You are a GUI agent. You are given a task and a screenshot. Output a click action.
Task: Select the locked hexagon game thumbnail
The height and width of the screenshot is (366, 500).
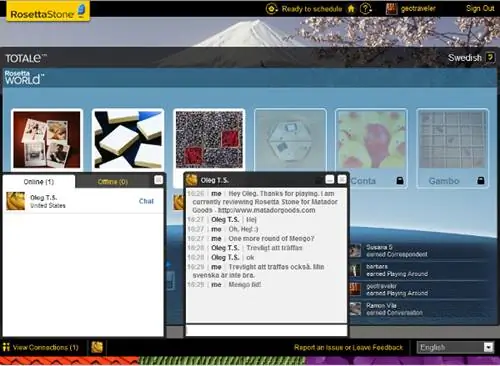tap(290, 140)
